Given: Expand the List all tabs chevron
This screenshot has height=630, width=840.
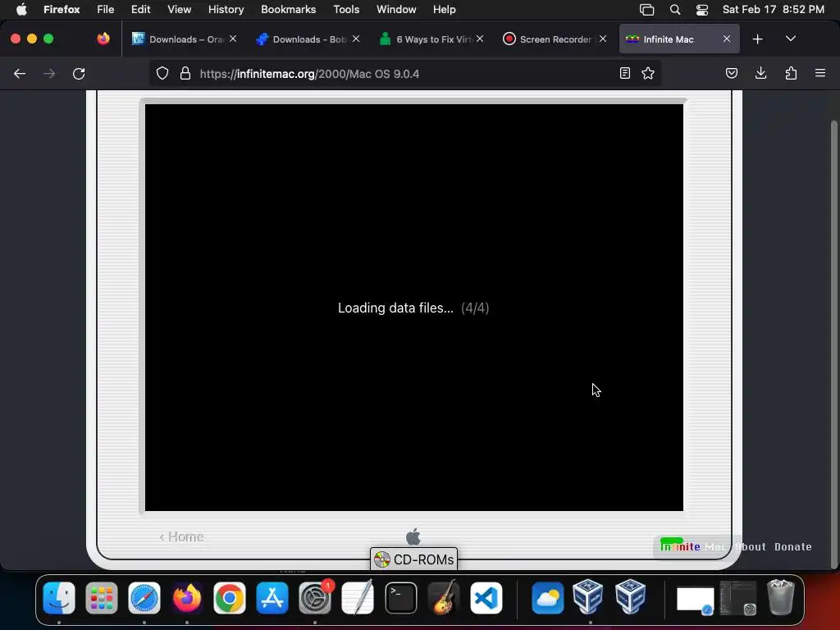Looking at the screenshot, I should (x=791, y=39).
